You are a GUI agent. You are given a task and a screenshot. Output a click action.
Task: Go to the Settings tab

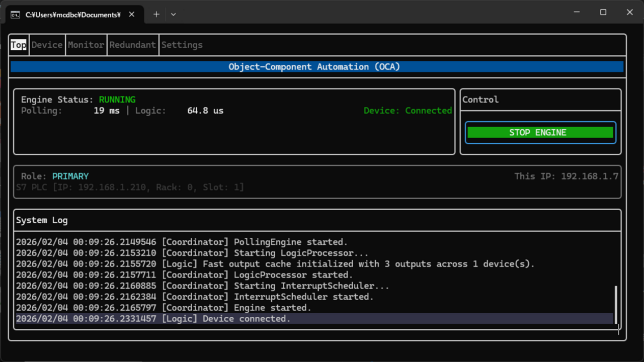[182, 45]
